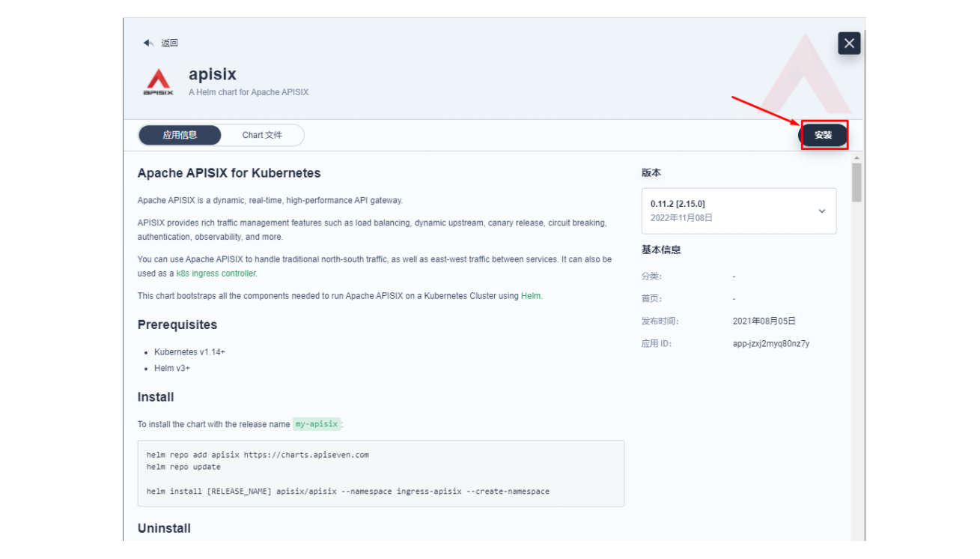Click the helm repo update line
Viewport: 980px width, 559px height.
tap(183, 467)
